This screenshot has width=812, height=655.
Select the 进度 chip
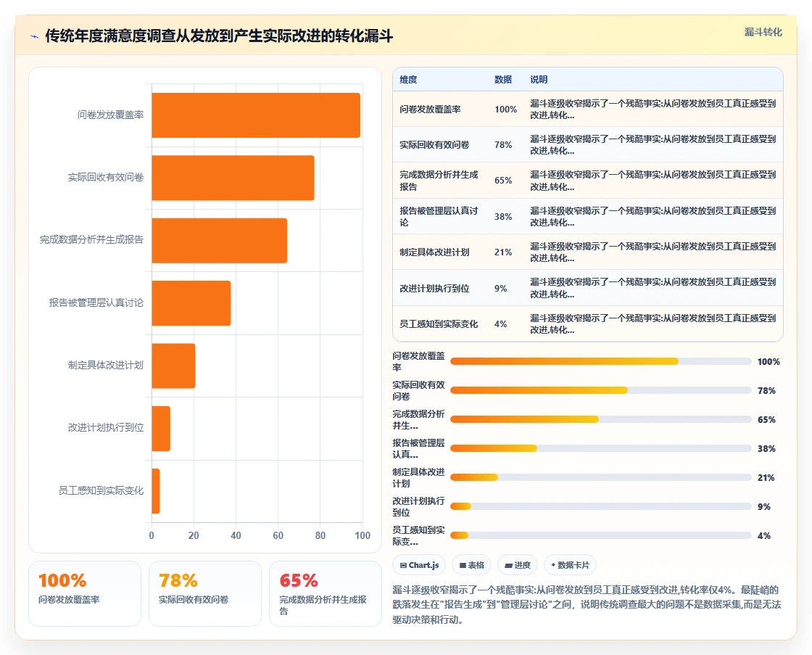[518, 565]
